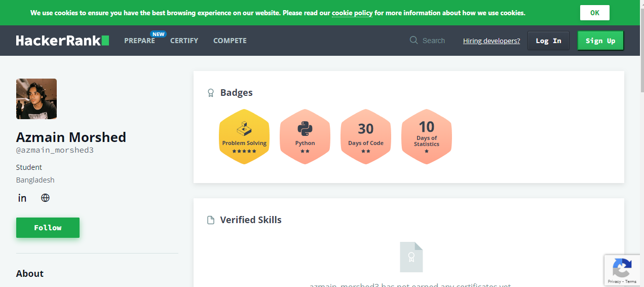The image size is (644, 287).
Task: Open the Prepare menu
Action: (139, 41)
